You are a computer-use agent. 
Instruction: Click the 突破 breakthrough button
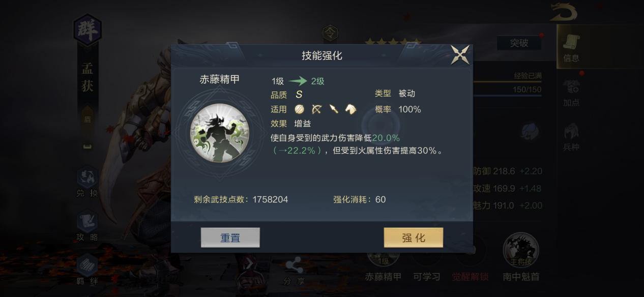coord(519,43)
